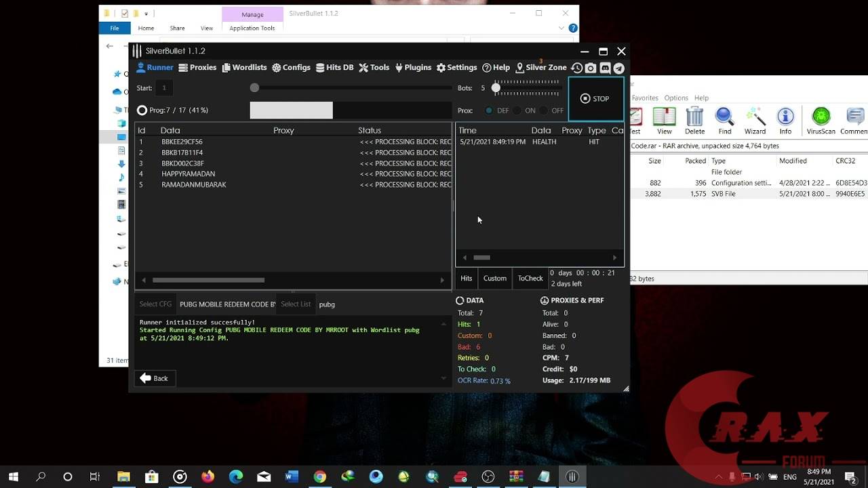Adjust the Bots count slider
This screenshot has height=488, width=868.
(x=496, y=87)
